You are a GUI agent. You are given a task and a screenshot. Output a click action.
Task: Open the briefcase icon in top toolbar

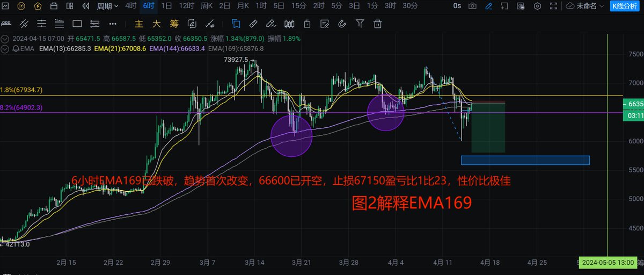coord(54,6)
